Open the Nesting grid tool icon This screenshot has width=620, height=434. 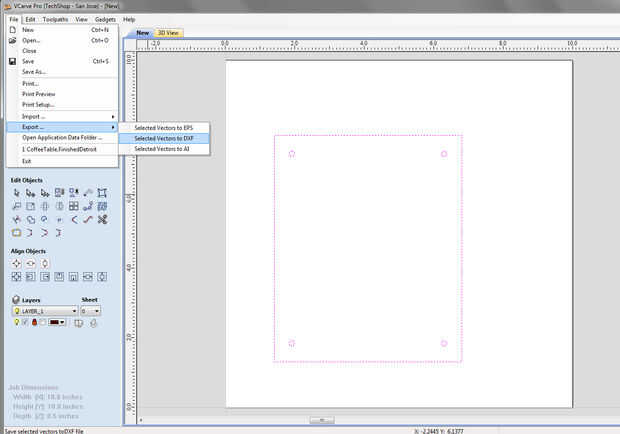[102, 206]
